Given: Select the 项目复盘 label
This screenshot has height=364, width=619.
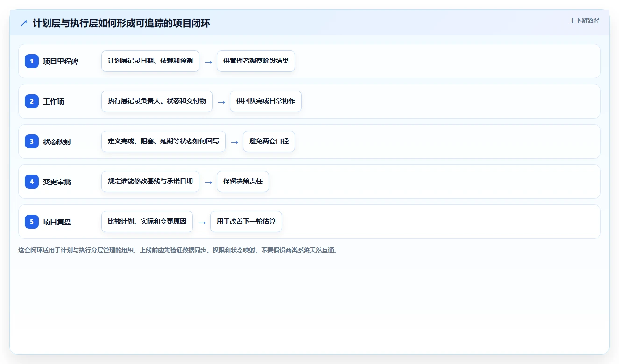Looking at the screenshot, I should click(57, 222).
